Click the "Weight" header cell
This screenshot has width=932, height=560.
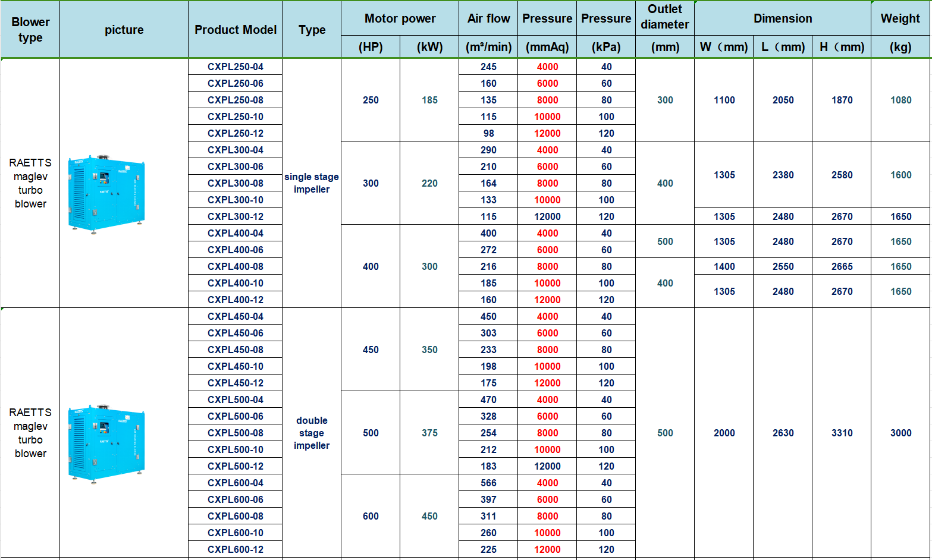(900, 18)
